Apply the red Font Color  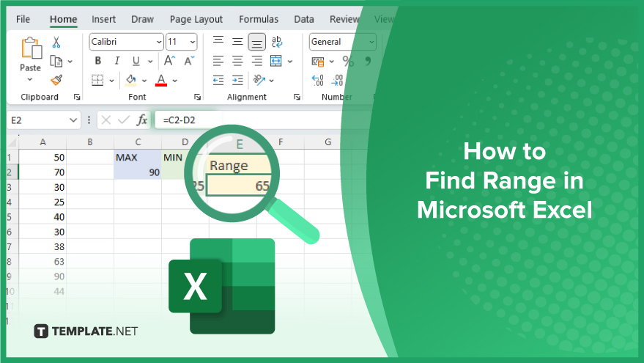[x=161, y=80]
